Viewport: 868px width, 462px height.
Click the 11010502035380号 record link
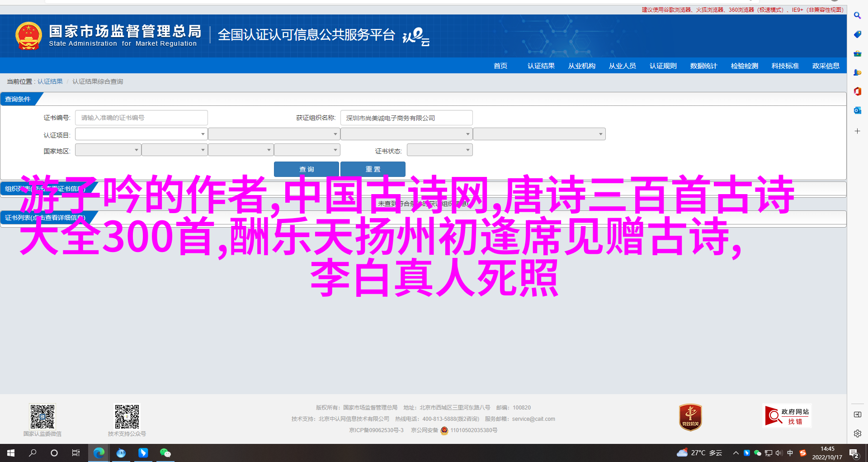point(474,430)
